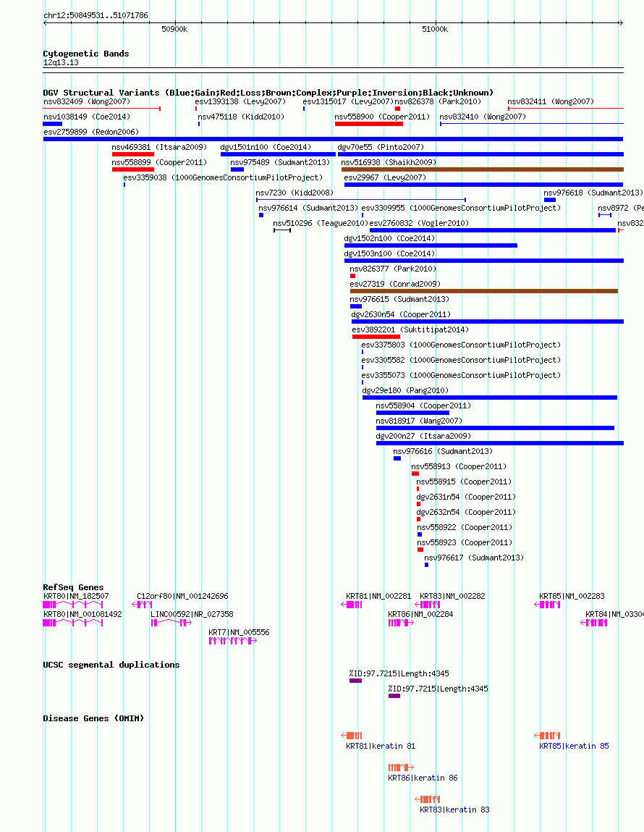
Task: Click KRT83|NM_002282 RefSeq label
Action: click(x=452, y=597)
